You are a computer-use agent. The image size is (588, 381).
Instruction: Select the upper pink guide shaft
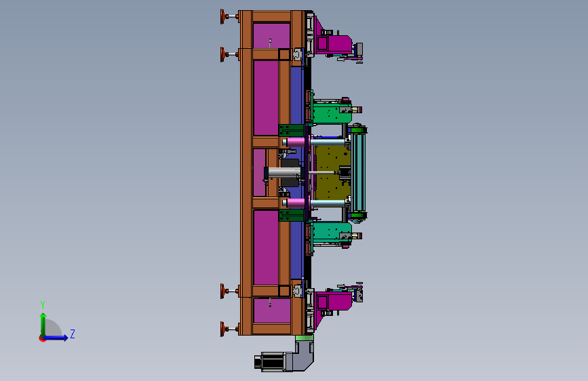click(x=295, y=142)
